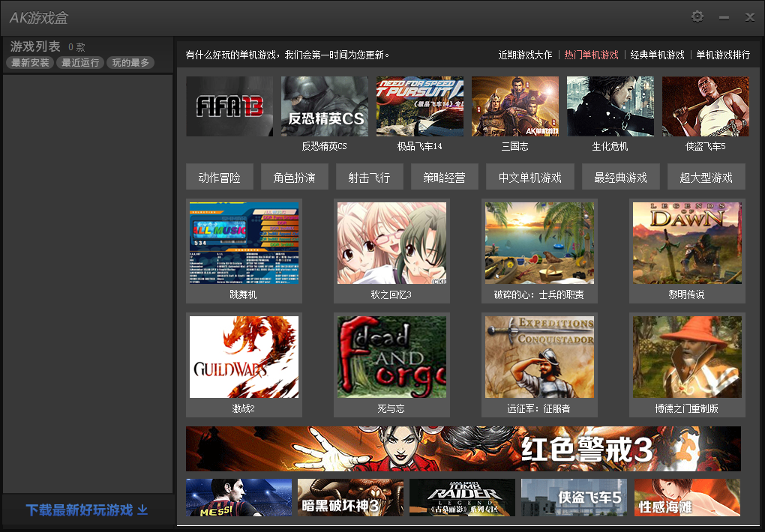This screenshot has width=765, height=532.
Task: Open the Dead and Forgotten cover image
Action: (x=391, y=357)
